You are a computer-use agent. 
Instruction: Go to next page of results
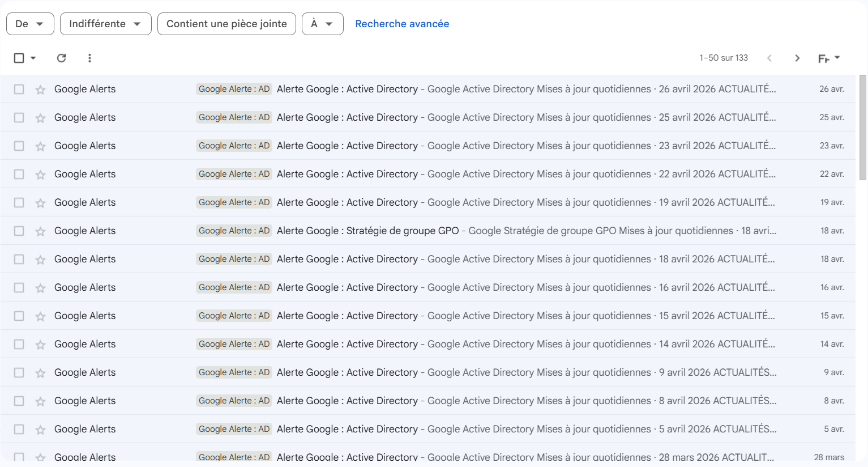point(797,58)
